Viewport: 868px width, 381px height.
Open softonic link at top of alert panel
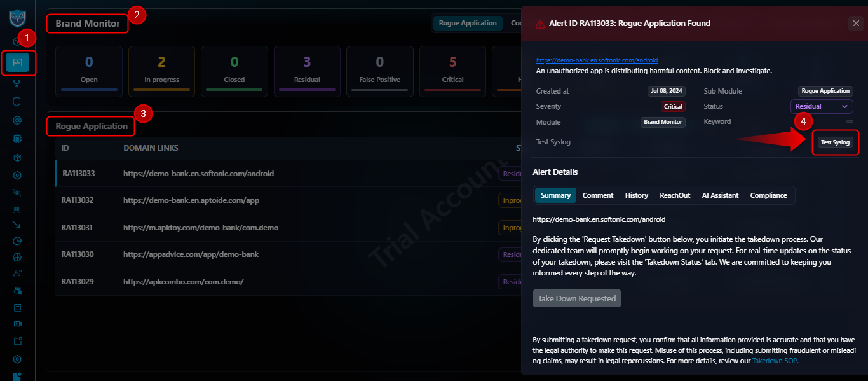coord(597,60)
